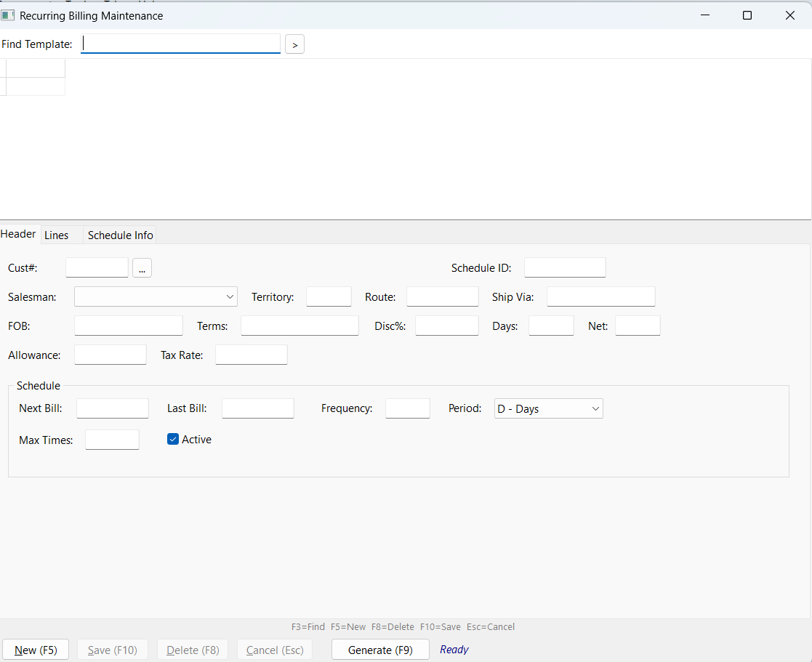Image resolution: width=812 pixels, height=662 pixels.
Task: Open the customer lookup via ellipsis button
Action: (142, 267)
